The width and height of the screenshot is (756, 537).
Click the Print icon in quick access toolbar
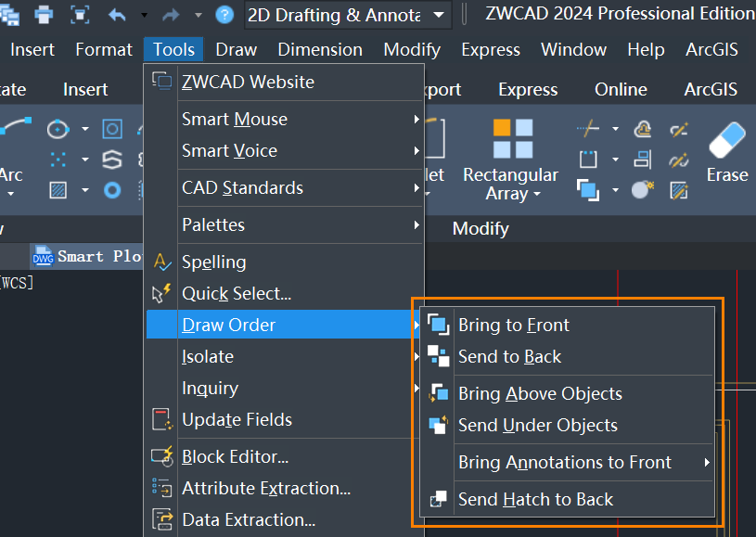coord(44,15)
